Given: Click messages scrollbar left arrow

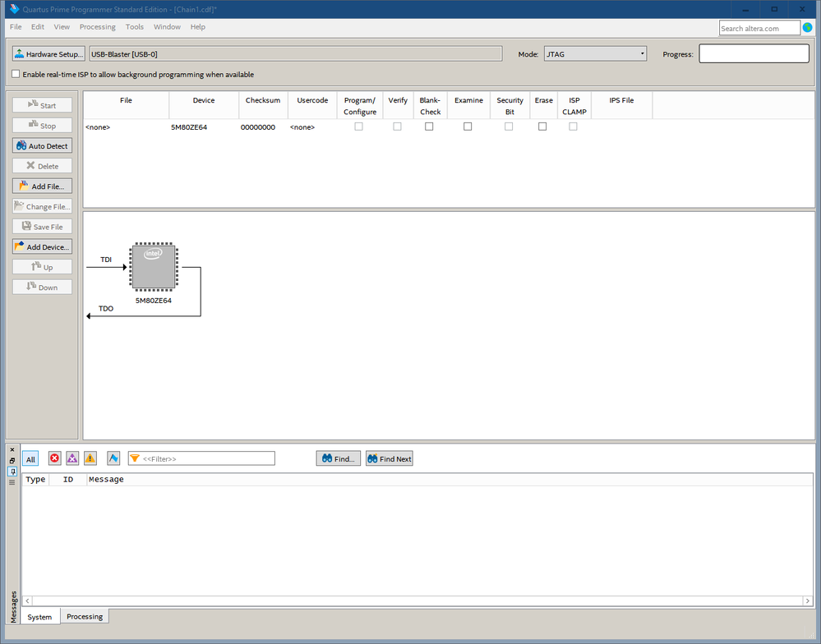Looking at the screenshot, I should coord(27,601).
